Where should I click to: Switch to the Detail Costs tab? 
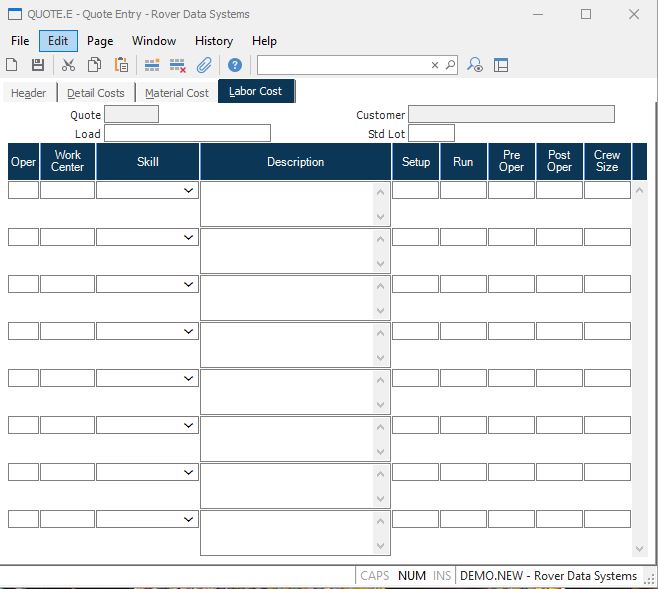96,93
